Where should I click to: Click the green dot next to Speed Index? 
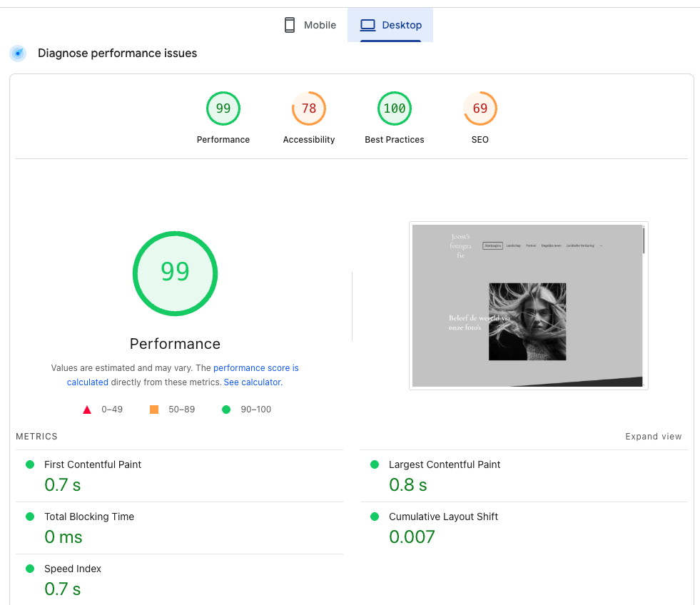[29, 569]
